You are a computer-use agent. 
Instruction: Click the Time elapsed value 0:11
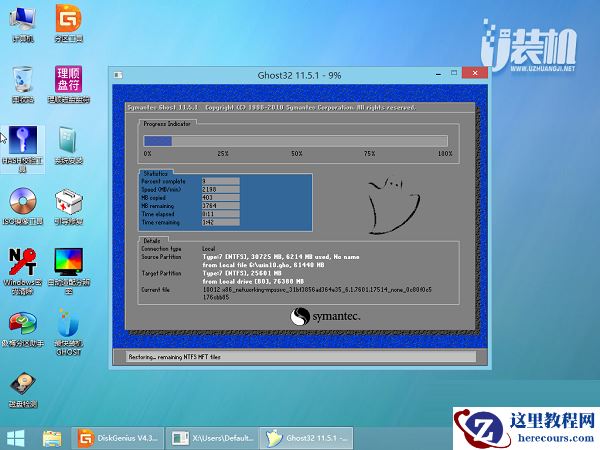221,214
